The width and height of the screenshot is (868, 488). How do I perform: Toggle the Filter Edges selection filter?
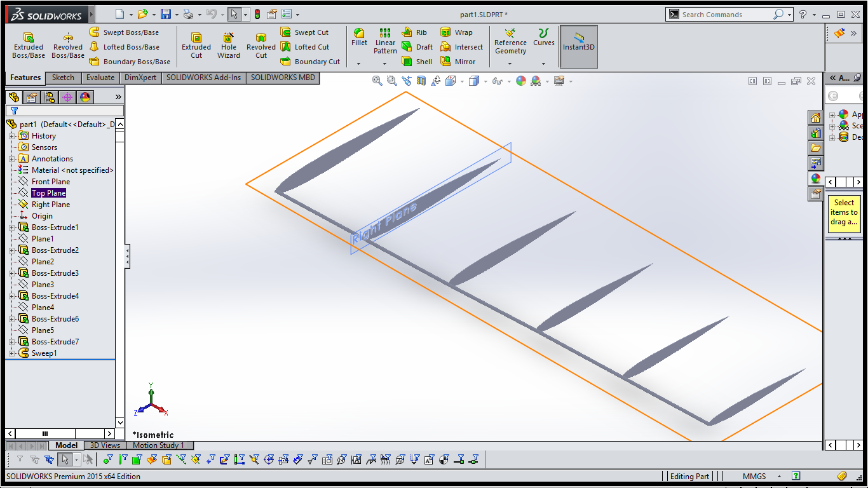(124, 459)
